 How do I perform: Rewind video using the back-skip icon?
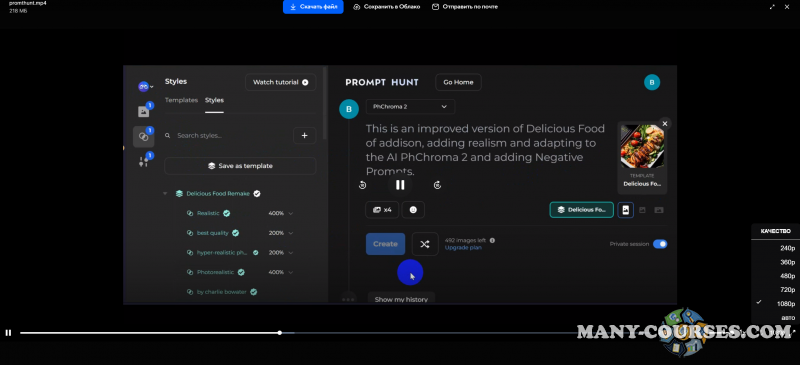362,185
